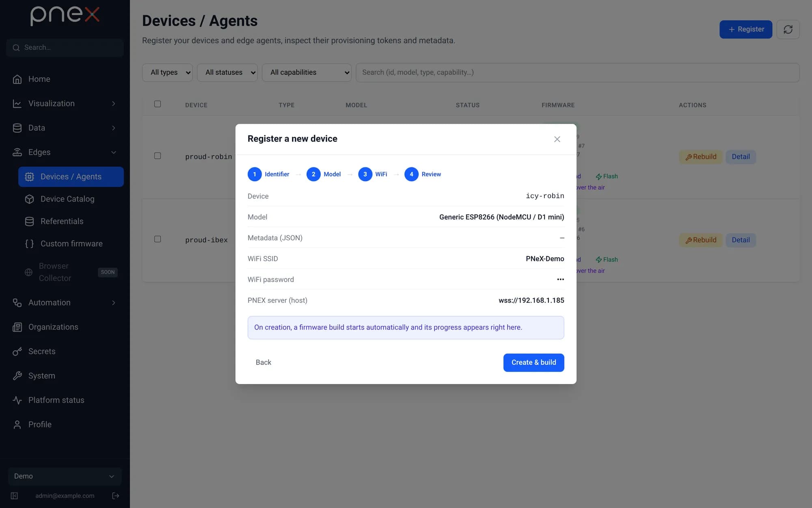Click Rebuild in the proud-robin row
Viewport: 812px width, 508px height.
coord(701,157)
